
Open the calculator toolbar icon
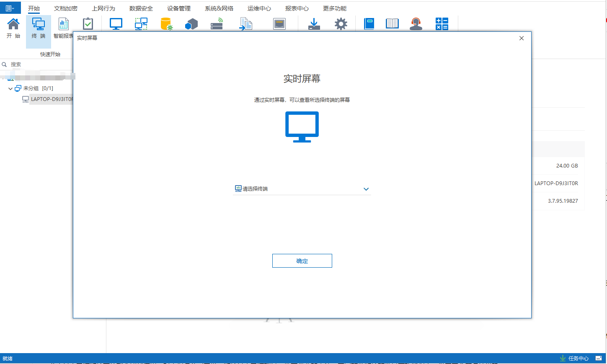click(442, 24)
